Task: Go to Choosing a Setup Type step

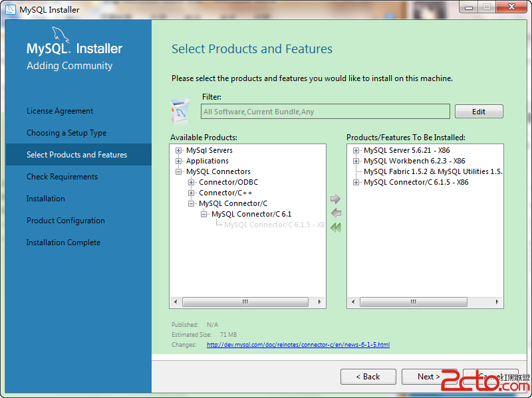Action: click(x=66, y=133)
